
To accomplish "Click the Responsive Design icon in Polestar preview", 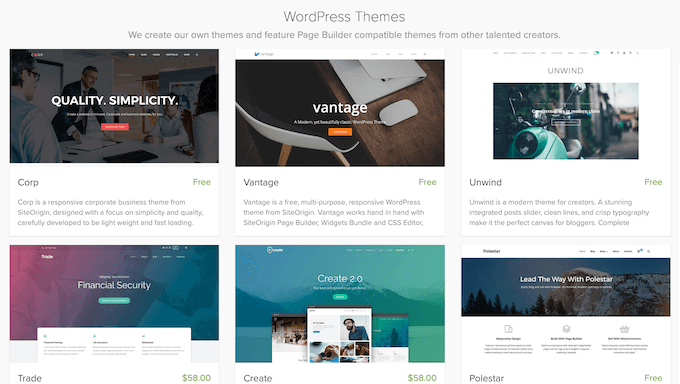I will [x=509, y=329].
